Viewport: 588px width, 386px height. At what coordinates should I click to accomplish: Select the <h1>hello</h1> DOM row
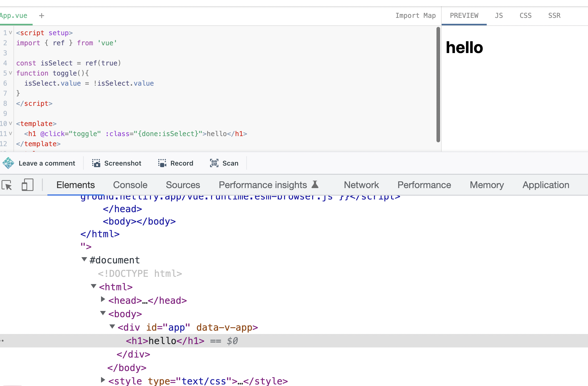294,341
